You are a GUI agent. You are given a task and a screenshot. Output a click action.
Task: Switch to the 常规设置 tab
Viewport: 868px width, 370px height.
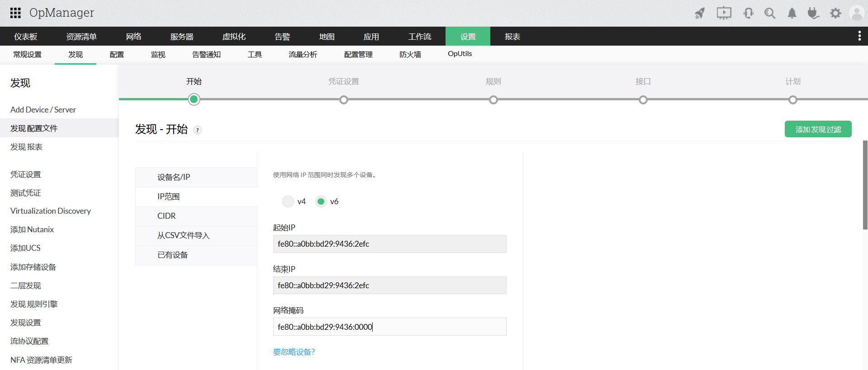tap(27, 55)
